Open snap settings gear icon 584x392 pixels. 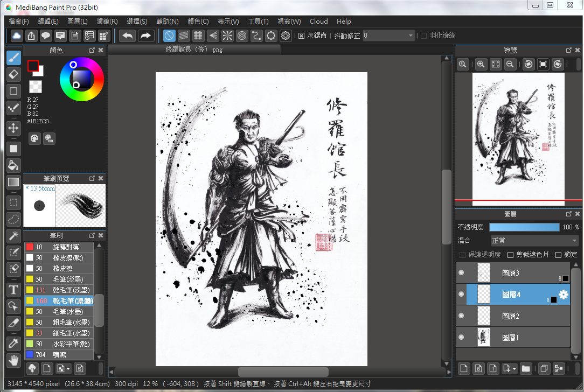286,36
